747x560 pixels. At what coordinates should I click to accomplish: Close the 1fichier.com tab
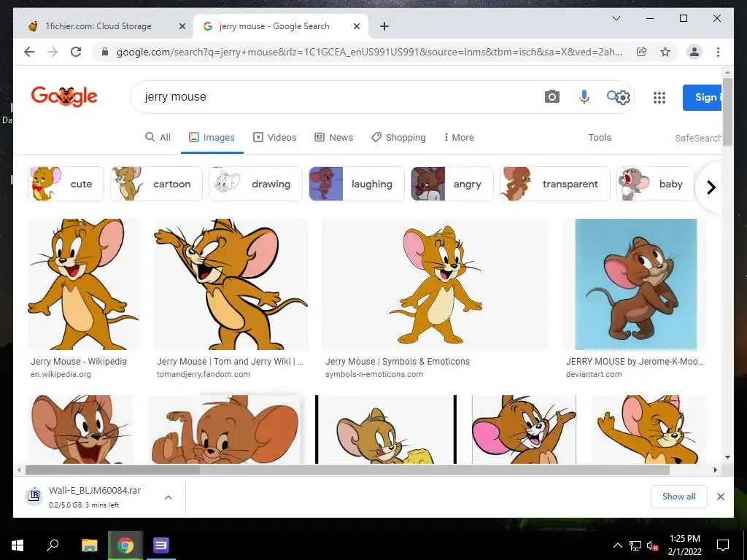182,27
